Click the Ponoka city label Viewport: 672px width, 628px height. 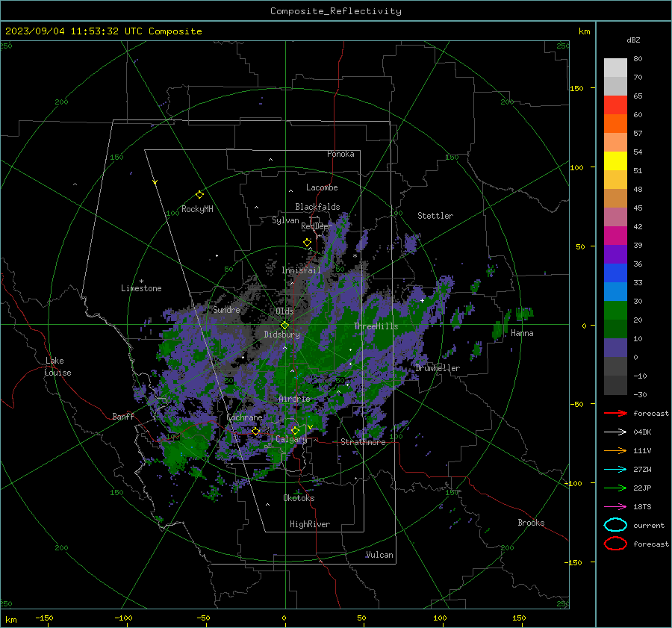(340, 154)
